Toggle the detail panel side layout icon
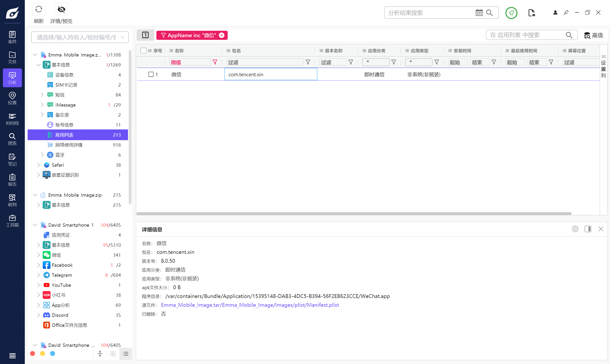 pos(588,229)
